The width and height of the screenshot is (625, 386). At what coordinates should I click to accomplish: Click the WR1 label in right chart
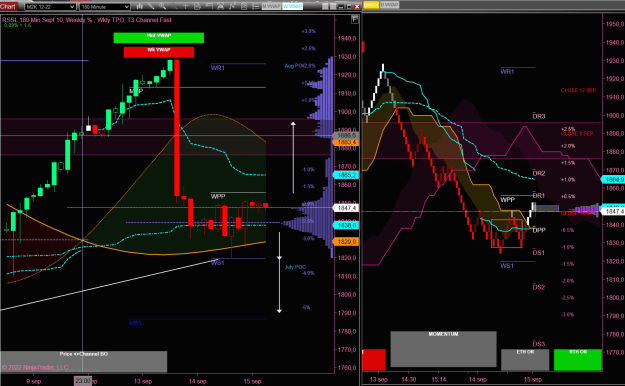click(x=507, y=72)
